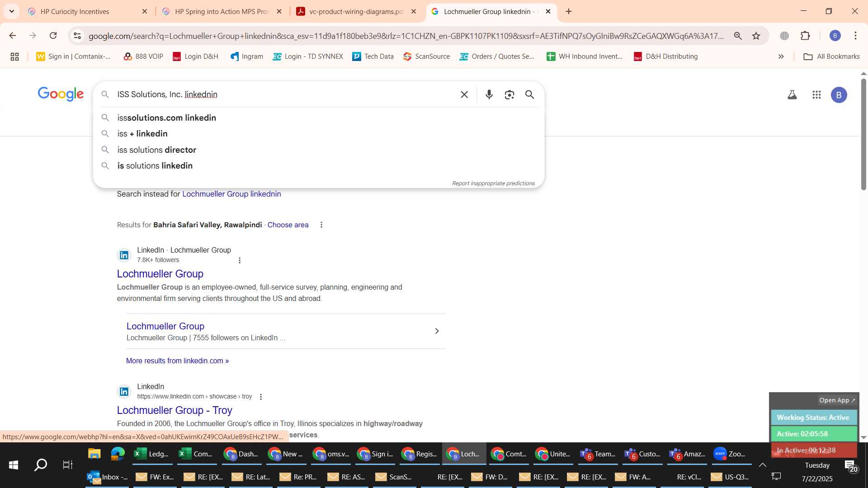868x488 pixels.
Task: Open more options for Lochmueller Group - Troy result
Action: pos(261,397)
